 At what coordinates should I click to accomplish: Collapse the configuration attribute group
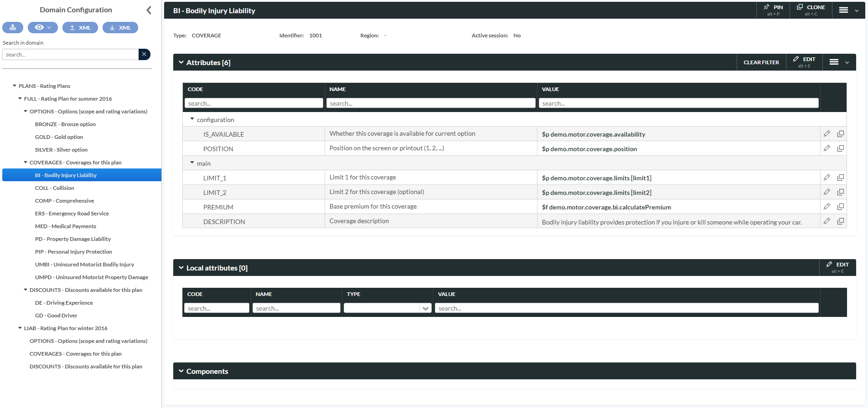(192, 119)
